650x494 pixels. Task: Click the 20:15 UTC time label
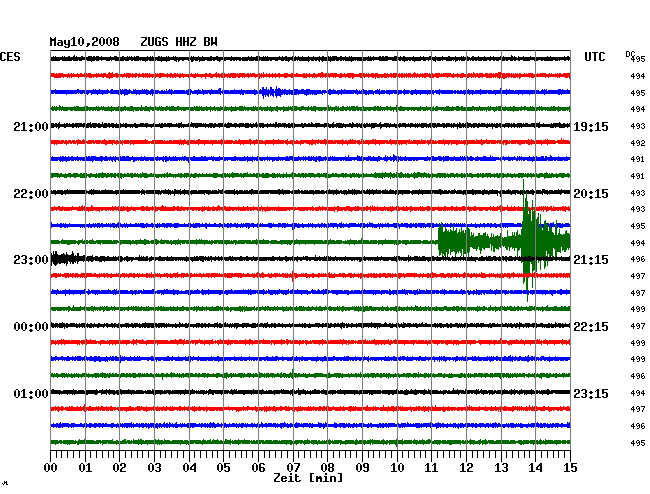[591, 194]
